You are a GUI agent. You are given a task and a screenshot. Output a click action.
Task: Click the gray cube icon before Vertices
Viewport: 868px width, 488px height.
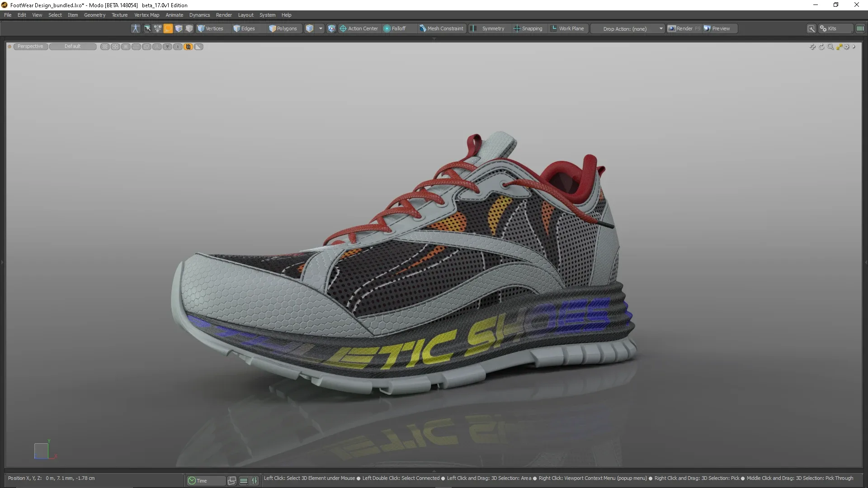click(189, 28)
